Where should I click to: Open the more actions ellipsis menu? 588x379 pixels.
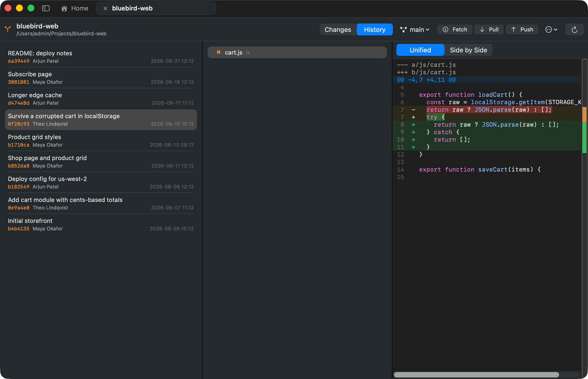point(551,29)
